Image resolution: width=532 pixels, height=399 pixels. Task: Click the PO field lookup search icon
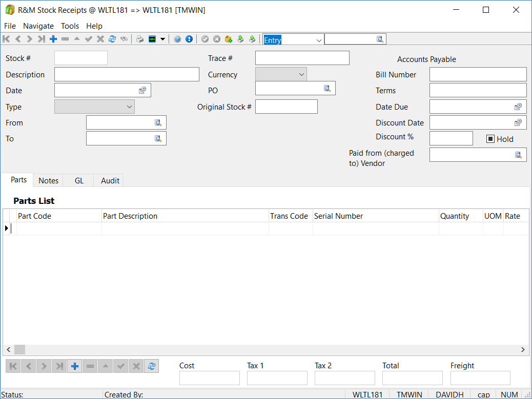(x=327, y=89)
